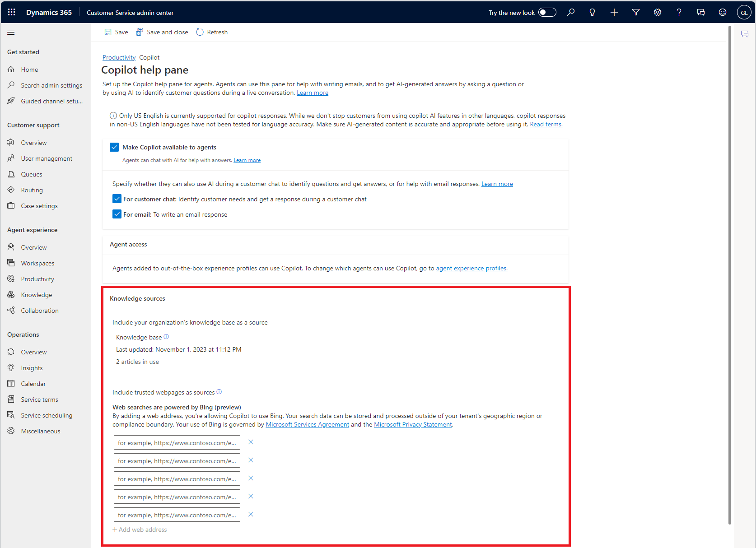Open the feedback smiley icon
756x548 pixels.
pyautogui.click(x=722, y=12)
